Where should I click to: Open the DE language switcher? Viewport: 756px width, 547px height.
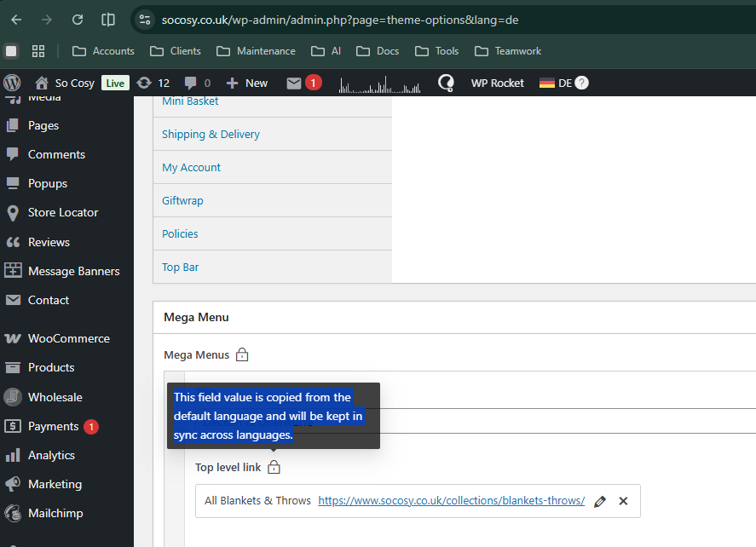[x=563, y=83]
